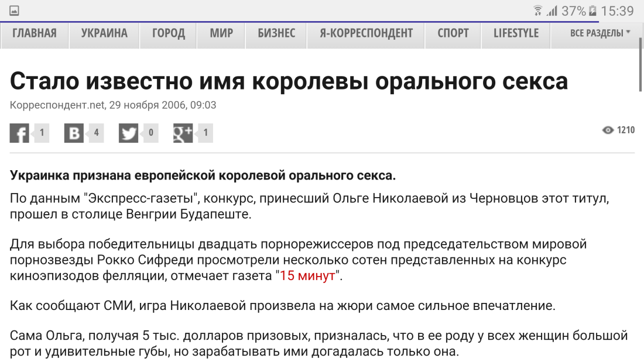Switch to the СПОРТ section

pos(453,34)
